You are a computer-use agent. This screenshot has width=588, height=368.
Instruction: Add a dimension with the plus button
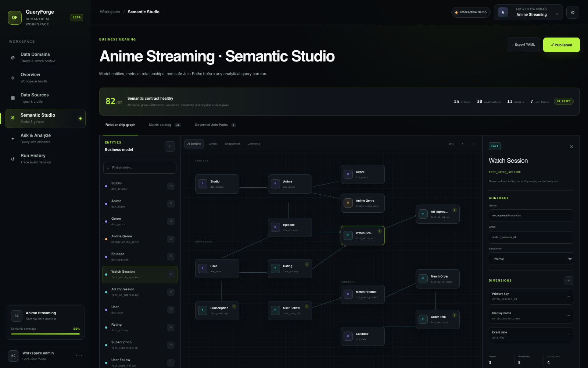click(569, 280)
